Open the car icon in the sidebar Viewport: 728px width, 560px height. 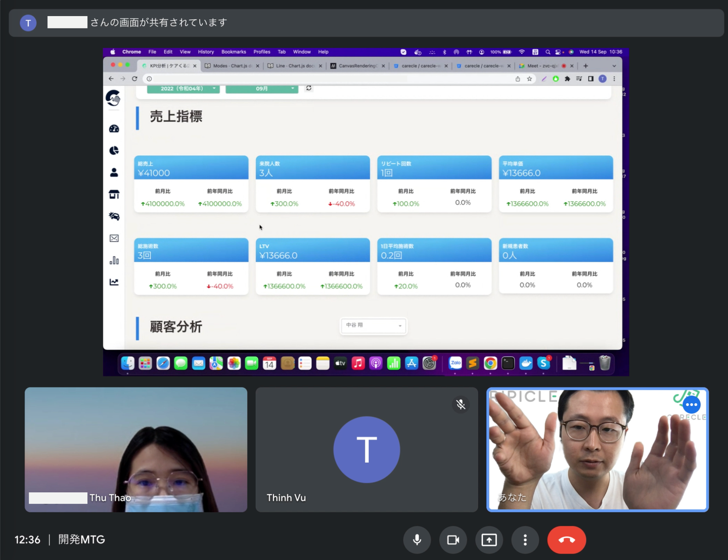[x=114, y=216]
